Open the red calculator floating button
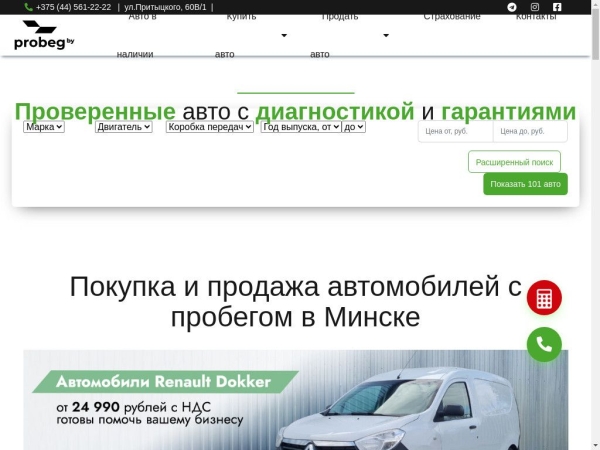This screenshot has width=600, height=450. pyautogui.click(x=544, y=298)
